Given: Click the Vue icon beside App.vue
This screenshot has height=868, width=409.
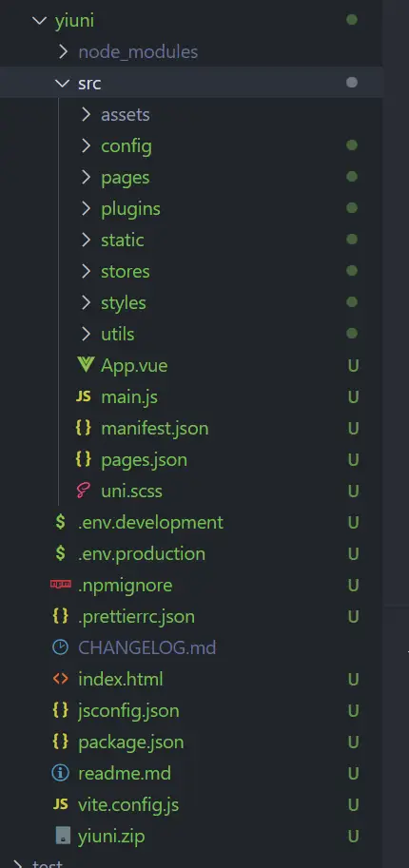Looking at the screenshot, I should [86, 365].
